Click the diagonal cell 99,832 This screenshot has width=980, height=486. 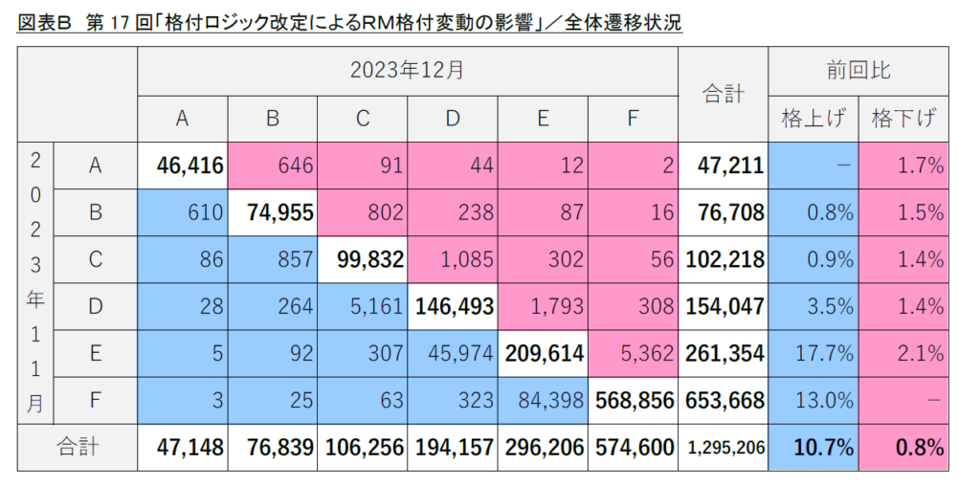pyautogui.click(x=363, y=259)
